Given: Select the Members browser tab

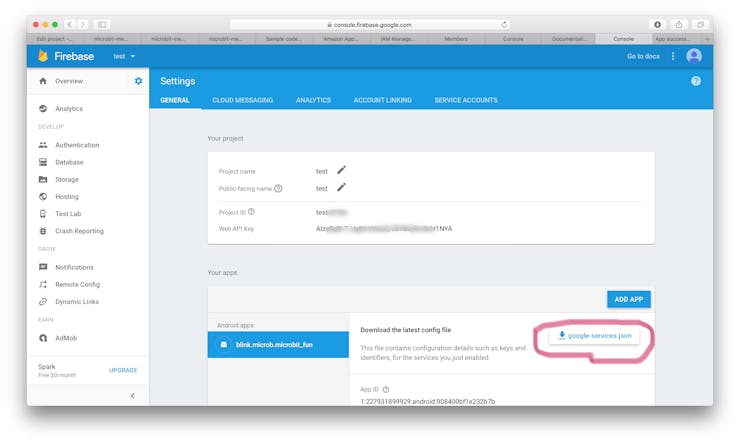Looking at the screenshot, I should click(x=455, y=39).
